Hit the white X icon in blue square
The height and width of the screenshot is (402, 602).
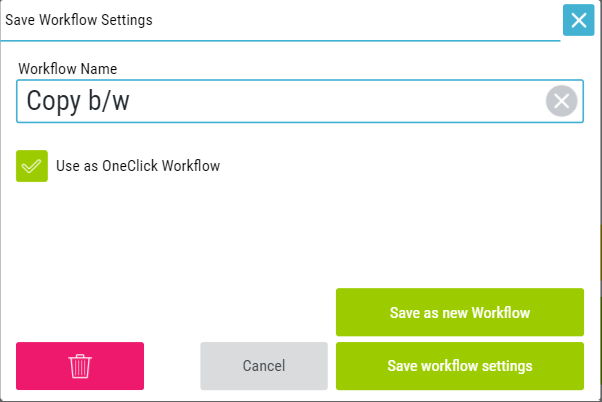578,20
